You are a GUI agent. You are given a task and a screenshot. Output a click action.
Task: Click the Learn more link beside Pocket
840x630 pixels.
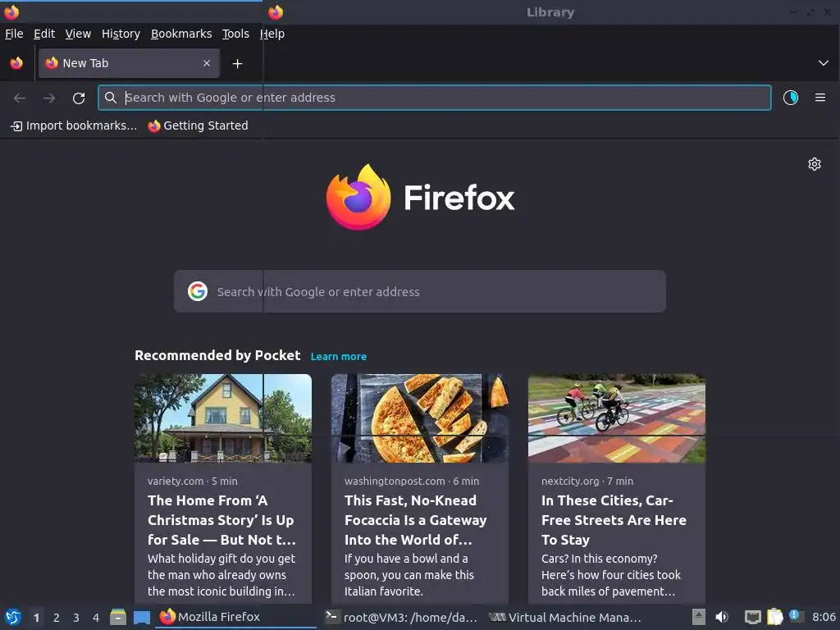tap(339, 356)
